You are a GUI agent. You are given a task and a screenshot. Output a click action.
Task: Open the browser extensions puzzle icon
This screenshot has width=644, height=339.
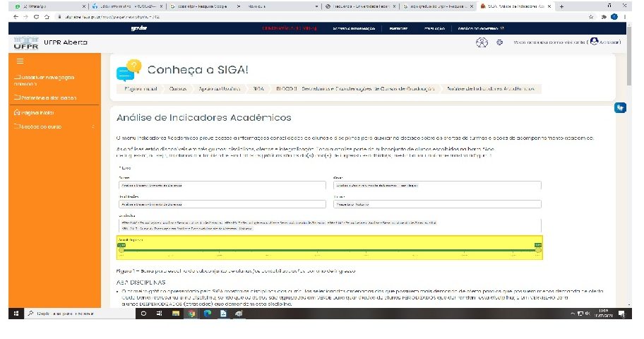(604, 17)
